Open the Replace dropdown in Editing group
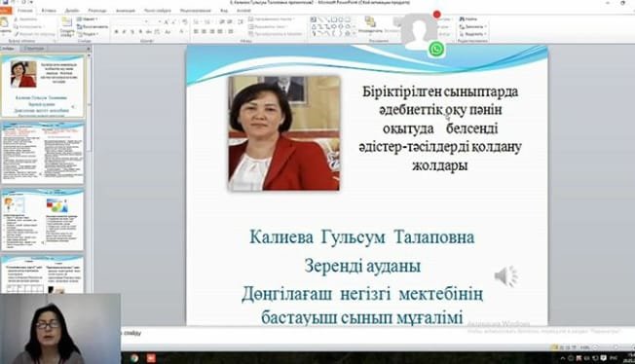635x364 pixels. pyautogui.click(x=473, y=26)
